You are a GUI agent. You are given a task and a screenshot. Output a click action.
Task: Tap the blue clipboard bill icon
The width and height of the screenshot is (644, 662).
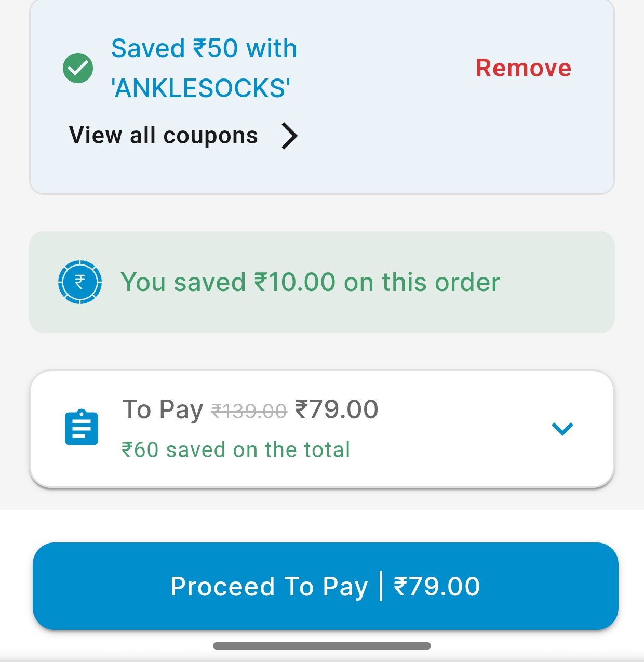[x=82, y=428]
